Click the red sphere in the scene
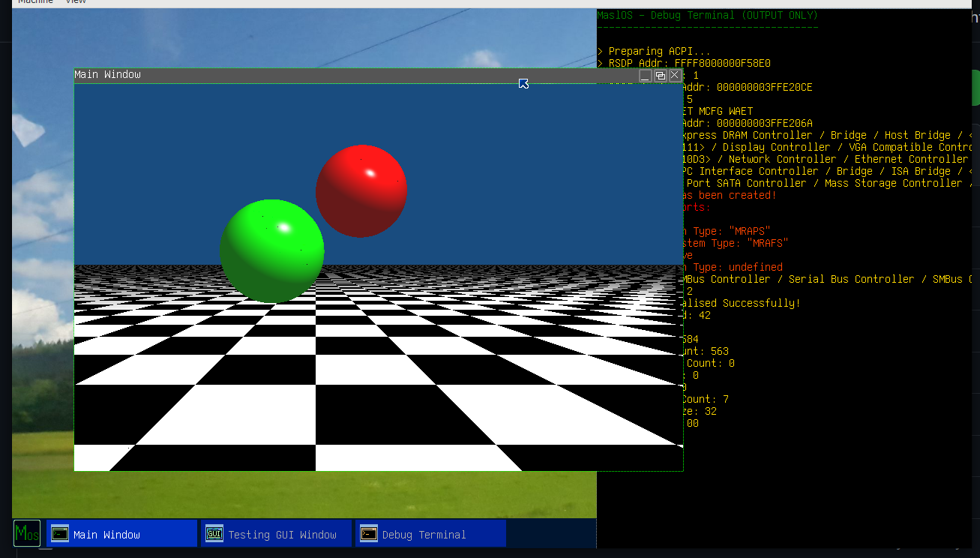This screenshot has width=980, height=558. [361, 191]
